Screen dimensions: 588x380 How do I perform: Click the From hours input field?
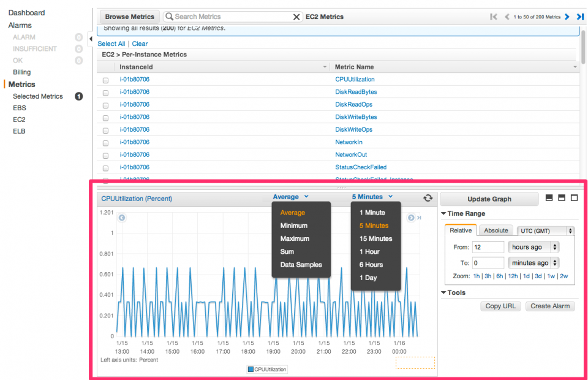[x=487, y=247]
